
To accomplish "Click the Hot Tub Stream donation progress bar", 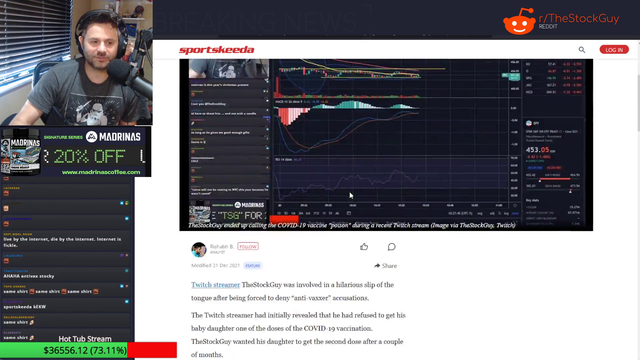I will coord(88,350).
